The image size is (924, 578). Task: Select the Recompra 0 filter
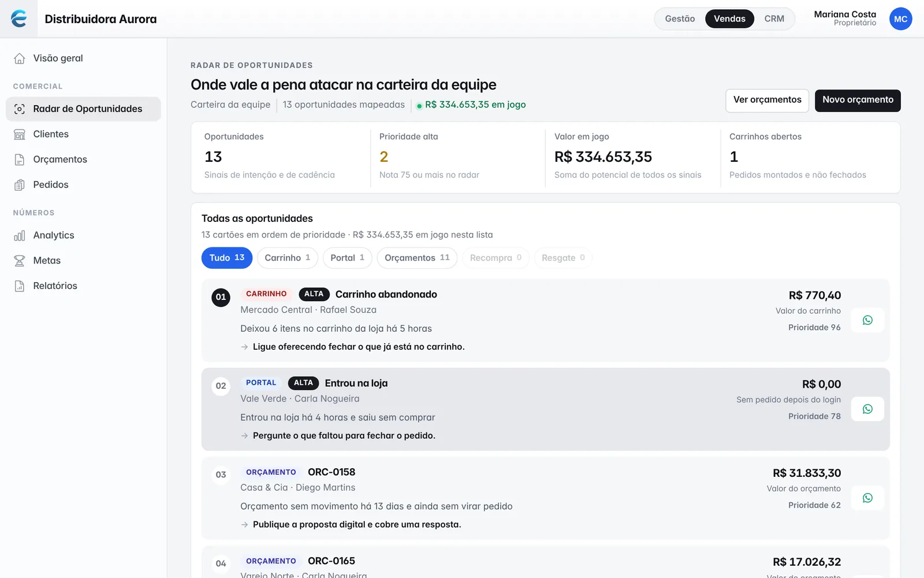(x=495, y=258)
